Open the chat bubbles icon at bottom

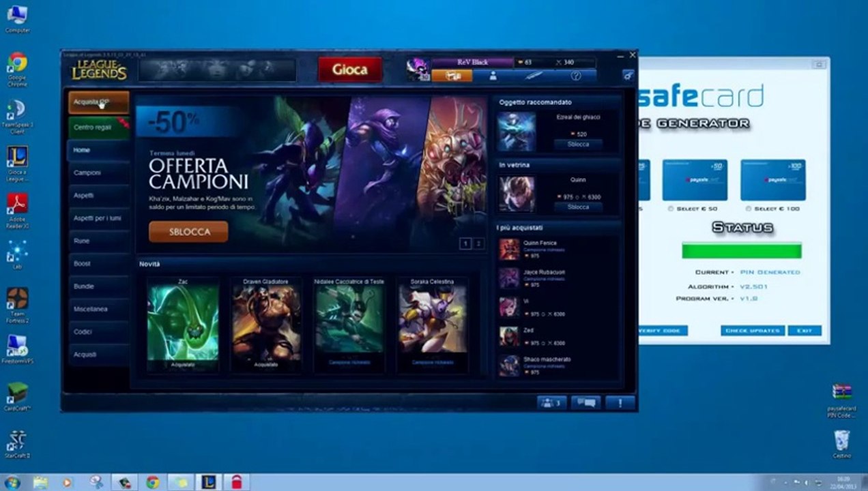click(585, 402)
